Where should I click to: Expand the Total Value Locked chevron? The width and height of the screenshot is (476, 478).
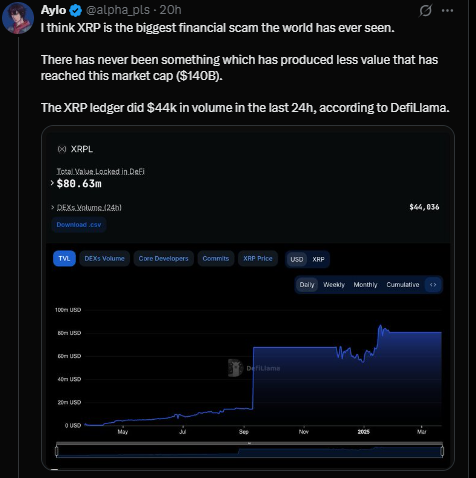(52, 183)
